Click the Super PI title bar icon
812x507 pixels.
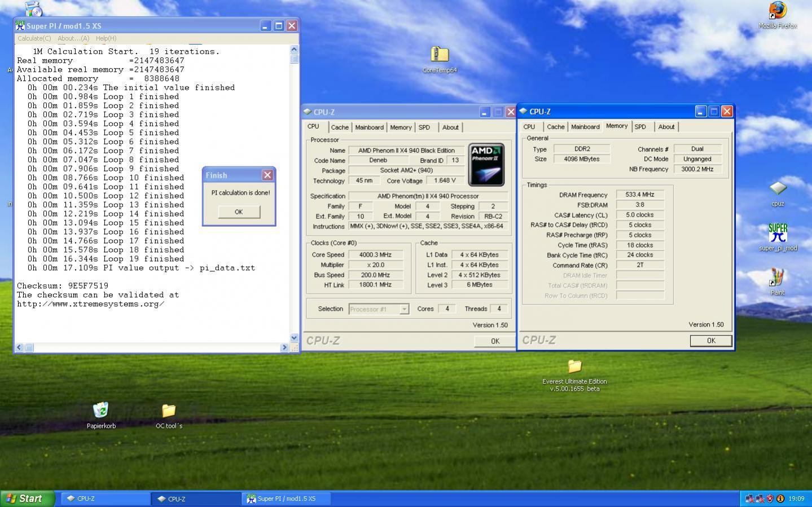point(20,25)
